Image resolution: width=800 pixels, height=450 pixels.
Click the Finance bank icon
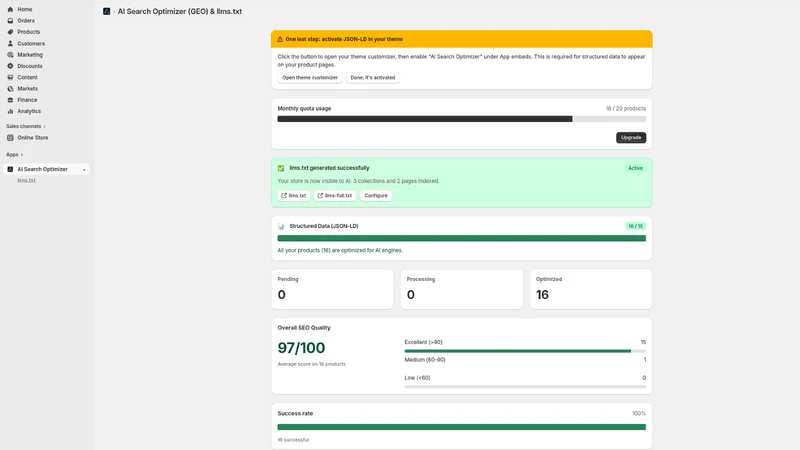click(x=10, y=99)
